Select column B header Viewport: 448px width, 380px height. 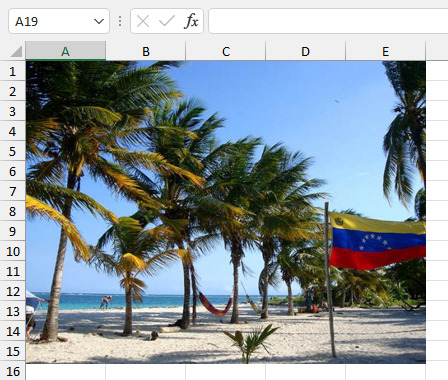pyautogui.click(x=146, y=51)
